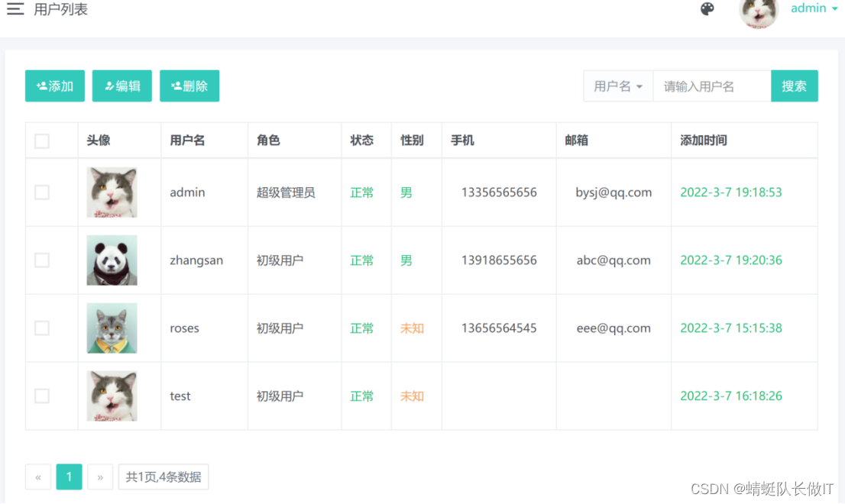Click the 状态 column header
The width and height of the screenshot is (845, 504).
coord(361,141)
